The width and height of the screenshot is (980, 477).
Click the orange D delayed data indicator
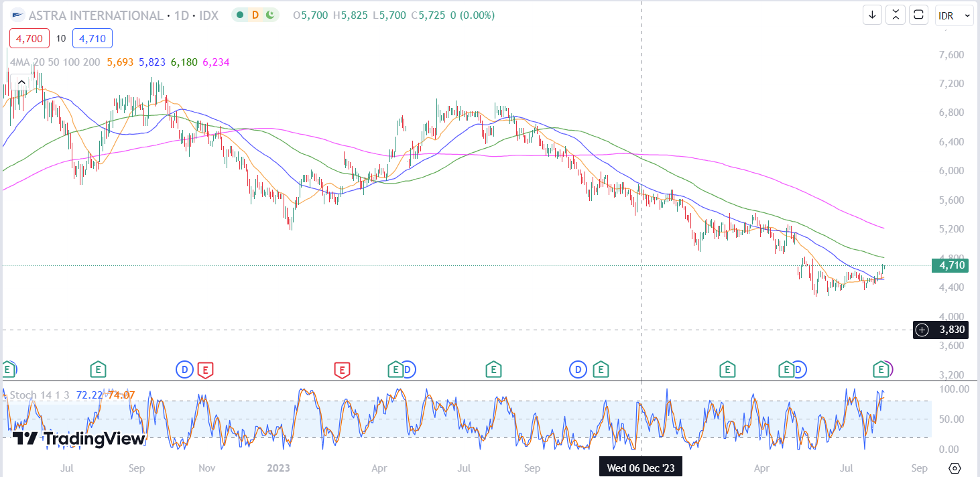[255, 15]
